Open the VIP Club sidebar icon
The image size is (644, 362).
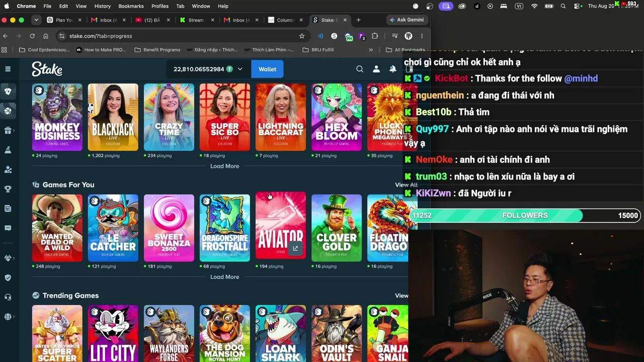pyautogui.click(x=8, y=150)
